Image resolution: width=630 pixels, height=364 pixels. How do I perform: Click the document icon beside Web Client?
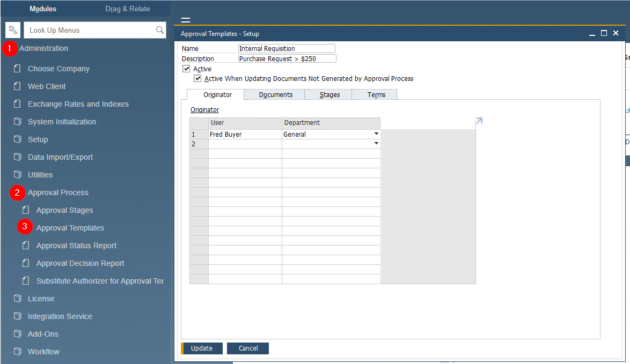click(17, 86)
